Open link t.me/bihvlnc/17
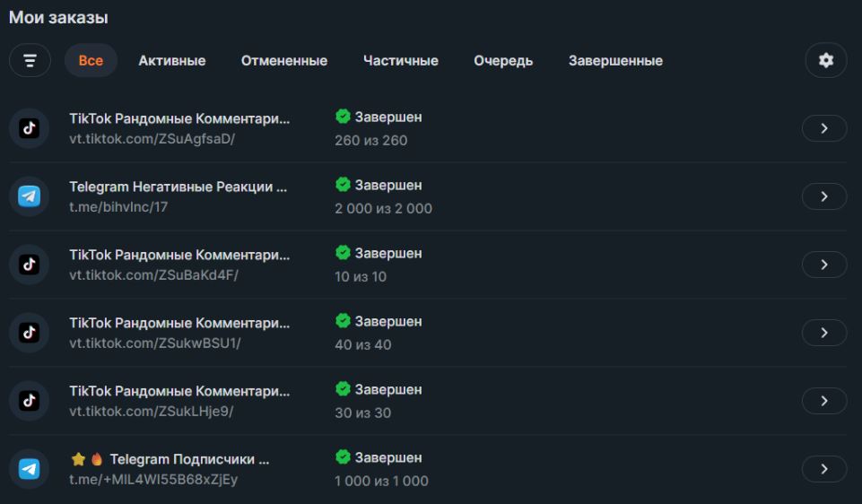Screen dimensions: 862x504 coord(118,207)
